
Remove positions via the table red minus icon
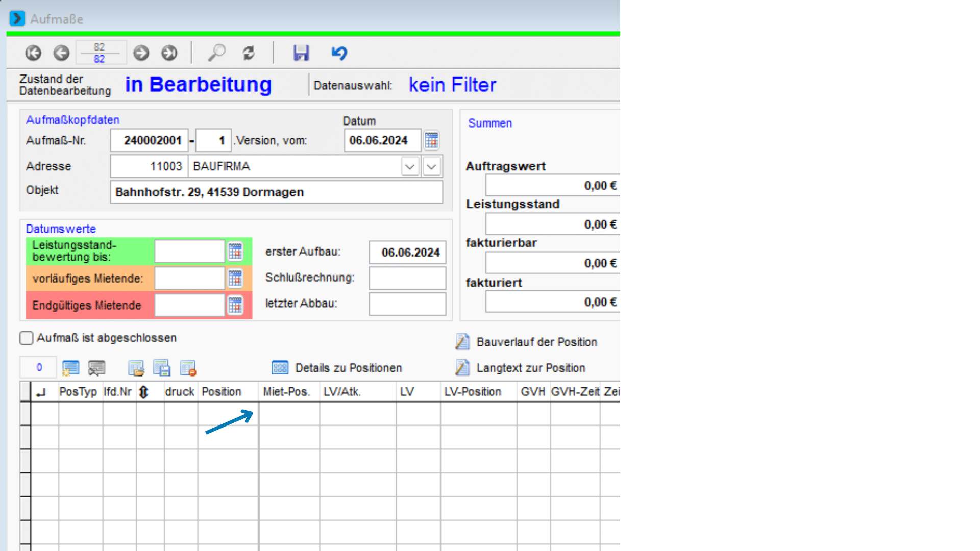click(188, 368)
